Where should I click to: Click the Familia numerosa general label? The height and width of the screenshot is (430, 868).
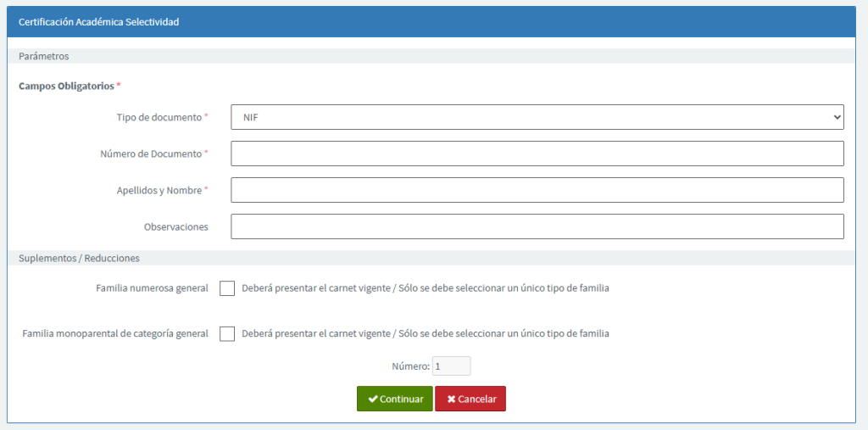153,288
